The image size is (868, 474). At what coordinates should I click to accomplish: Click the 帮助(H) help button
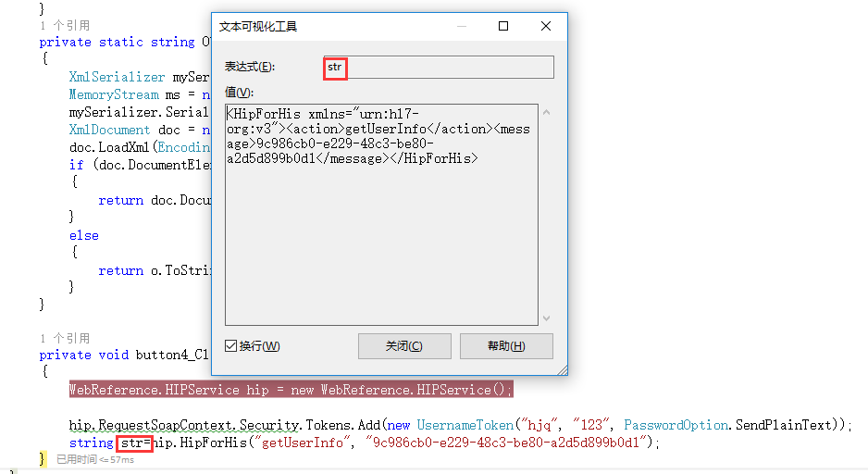coord(506,346)
